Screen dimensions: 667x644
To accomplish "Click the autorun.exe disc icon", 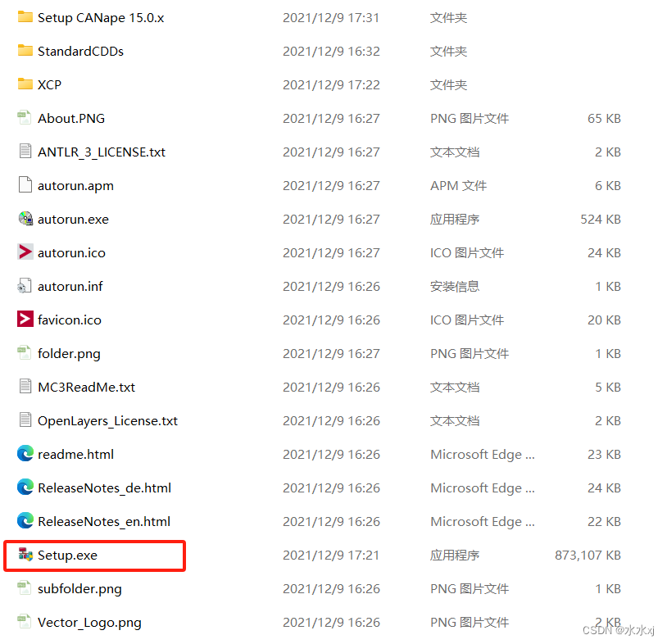I will click(x=25, y=219).
